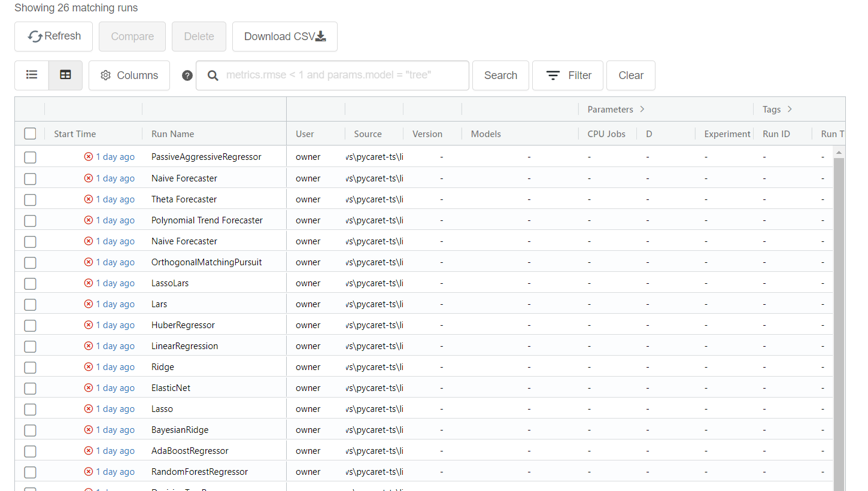The width and height of the screenshot is (868, 491).
Task: Click the funnel icon on Filter button
Action: 552,75
